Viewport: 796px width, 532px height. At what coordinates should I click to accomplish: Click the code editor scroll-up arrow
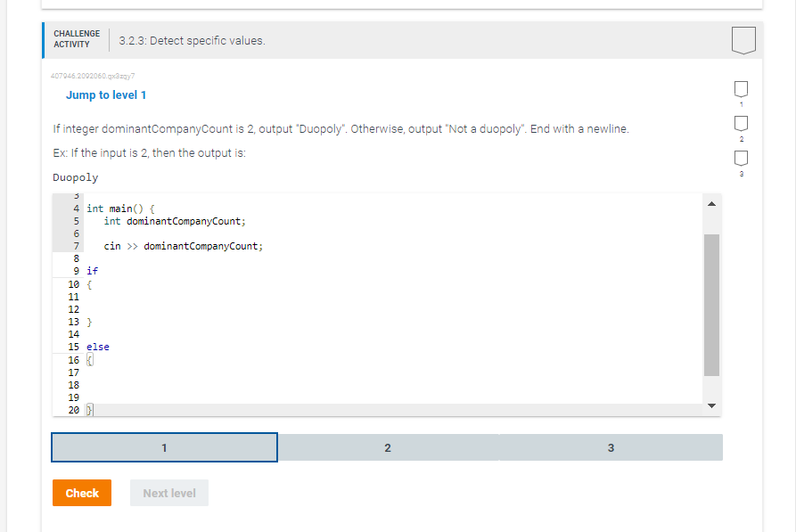pyautogui.click(x=711, y=204)
